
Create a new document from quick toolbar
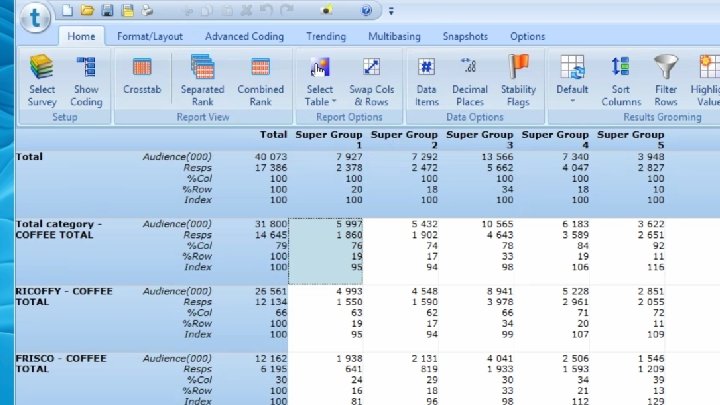coord(68,10)
